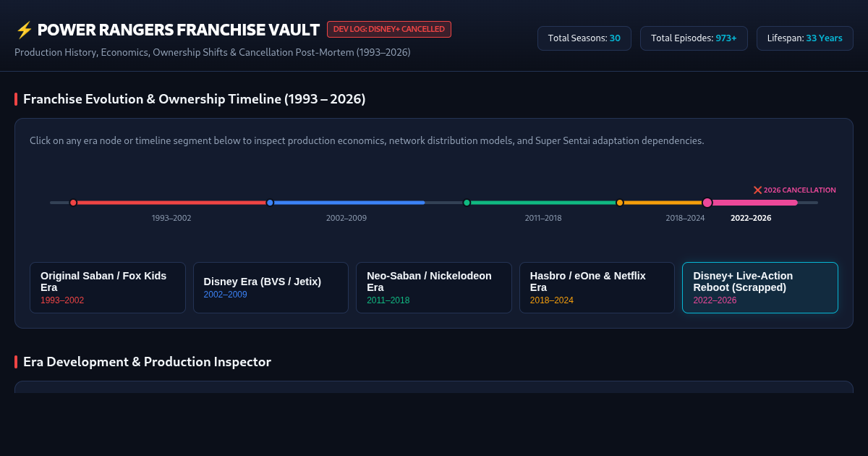This screenshot has height=456, width=868.
Task: Open the Disney Era (BVS / Jetix) card
Action: tap(271, 287)
